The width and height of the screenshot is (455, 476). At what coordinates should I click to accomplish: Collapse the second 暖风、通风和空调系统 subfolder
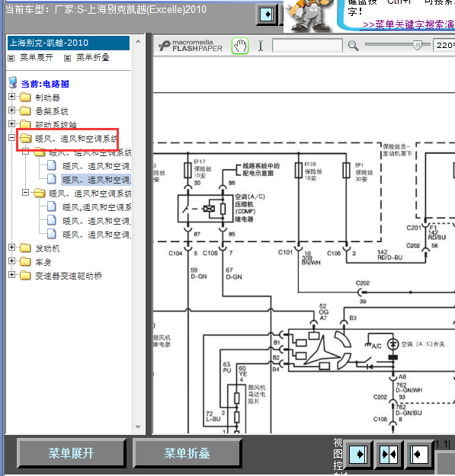(25, 193)
